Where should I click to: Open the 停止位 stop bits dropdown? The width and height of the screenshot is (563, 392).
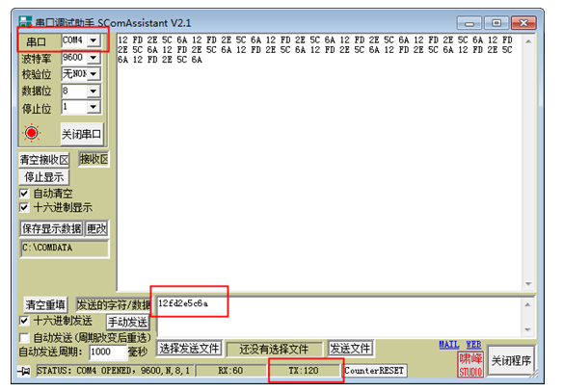click(x=94, y=107)
